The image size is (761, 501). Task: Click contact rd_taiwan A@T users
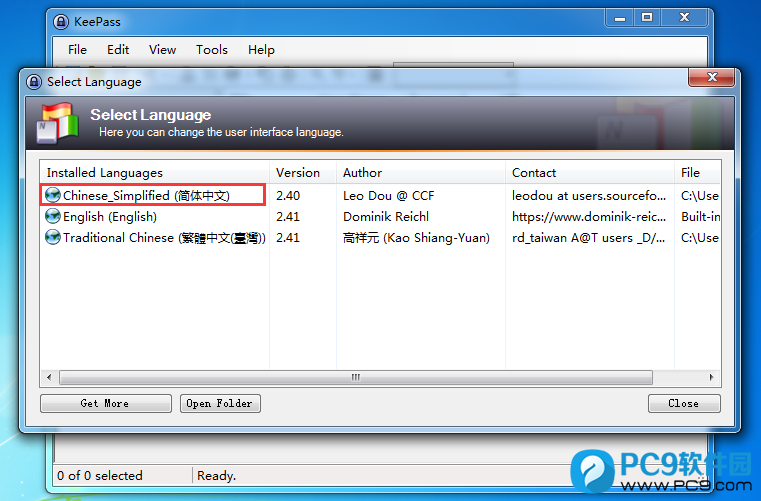(588, 238)
